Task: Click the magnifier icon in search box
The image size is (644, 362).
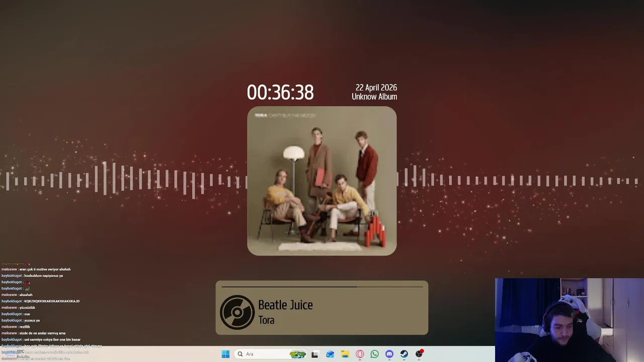Action: click(x=240, y=354)
